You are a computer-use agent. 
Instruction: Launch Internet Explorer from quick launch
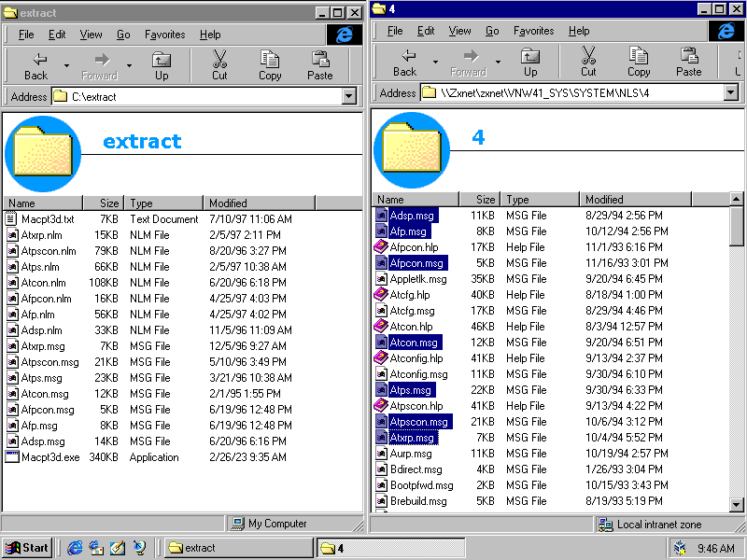click(75, 548)
